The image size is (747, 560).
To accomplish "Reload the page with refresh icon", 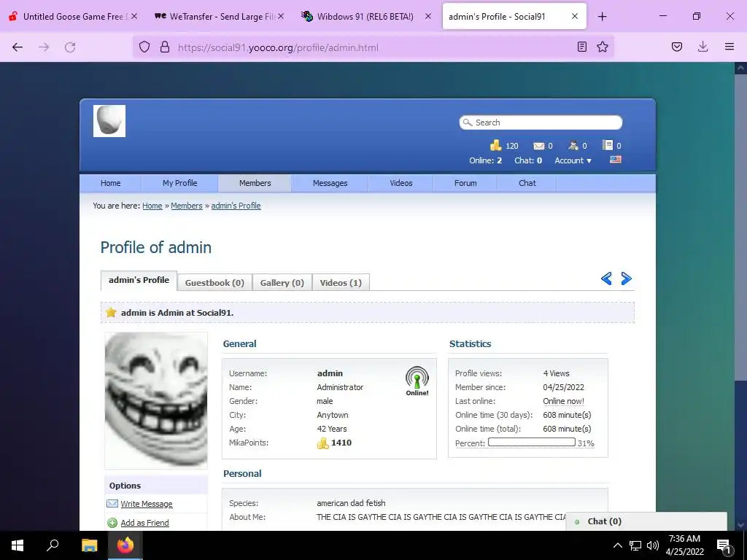I will (70, 47).
